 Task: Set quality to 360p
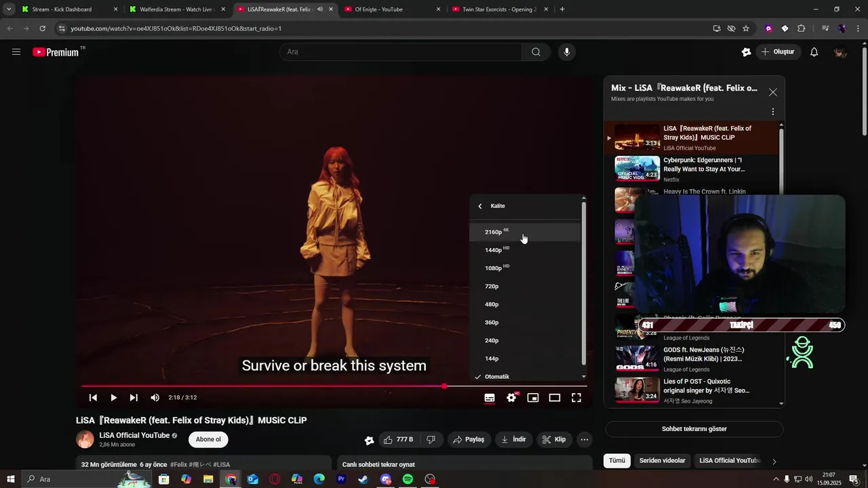(x=525, y=323)
